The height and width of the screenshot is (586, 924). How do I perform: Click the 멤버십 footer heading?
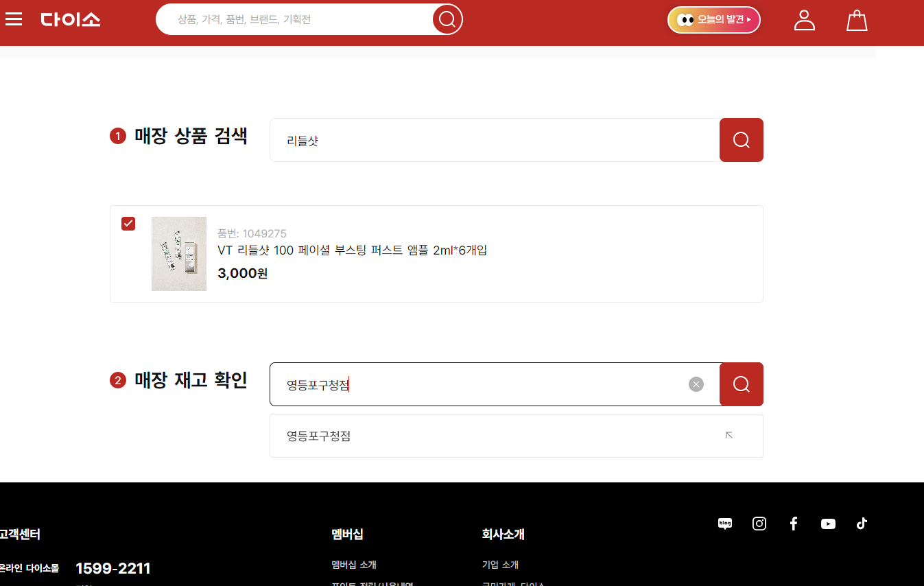[x=347, y=535]
